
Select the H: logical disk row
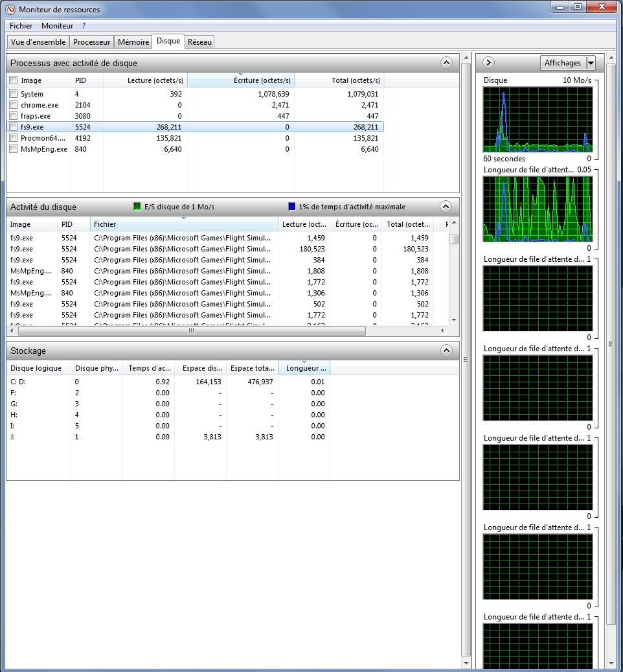pos(232,415)
